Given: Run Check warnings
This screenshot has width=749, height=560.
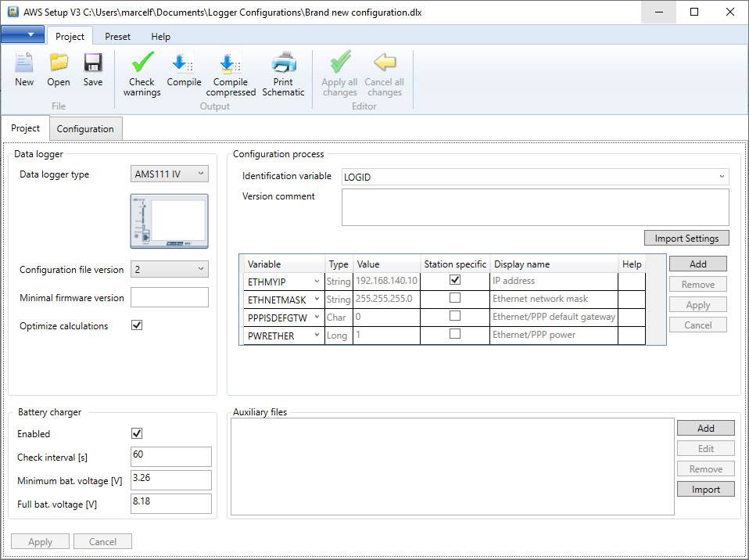Looking at the screenshot, I should (142, 74).
